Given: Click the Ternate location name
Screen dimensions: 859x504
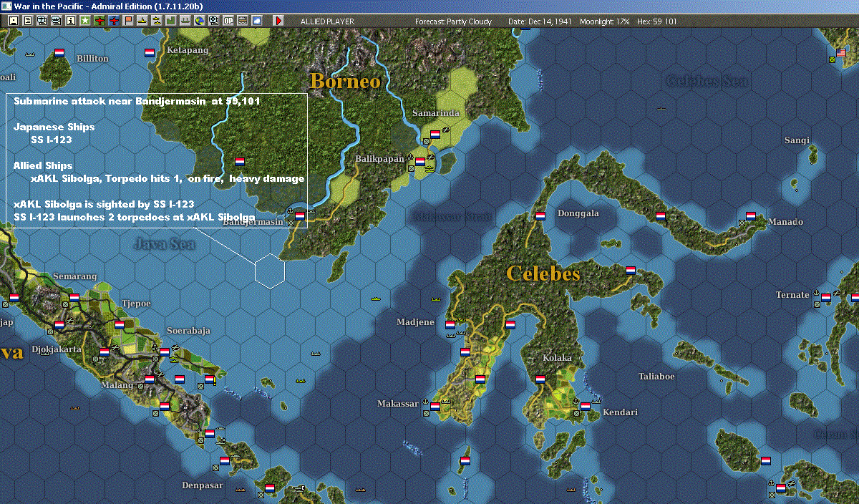Looking at the screenshot, I should point(792,295).
